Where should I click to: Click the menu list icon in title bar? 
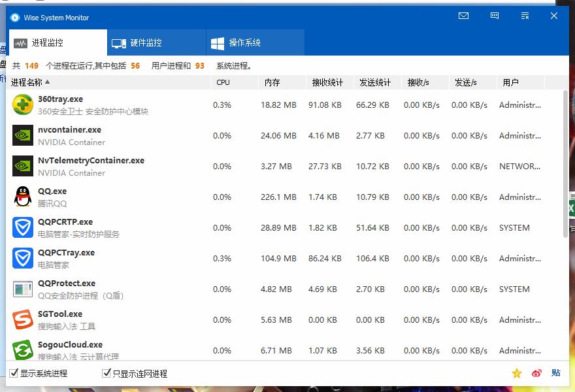click(x=525, y=16)
